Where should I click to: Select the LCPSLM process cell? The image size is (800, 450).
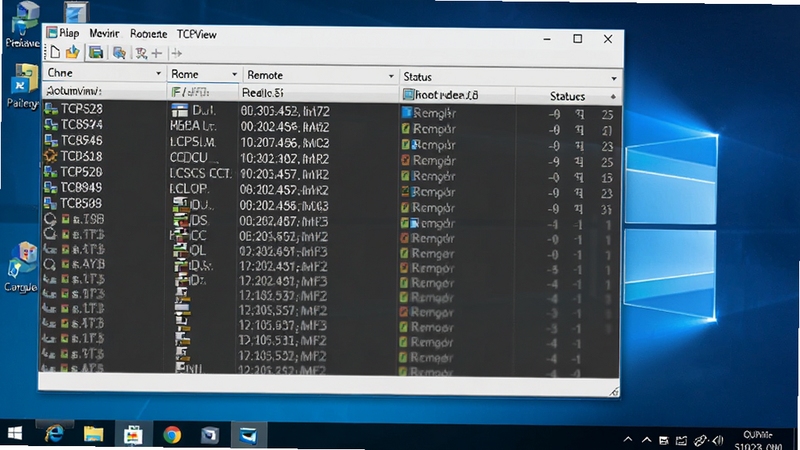click(193, 142)
